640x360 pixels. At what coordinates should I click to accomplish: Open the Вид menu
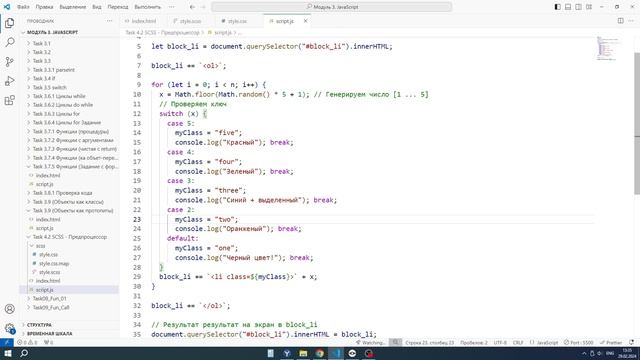pyautogui.click(x=97, y=7)
